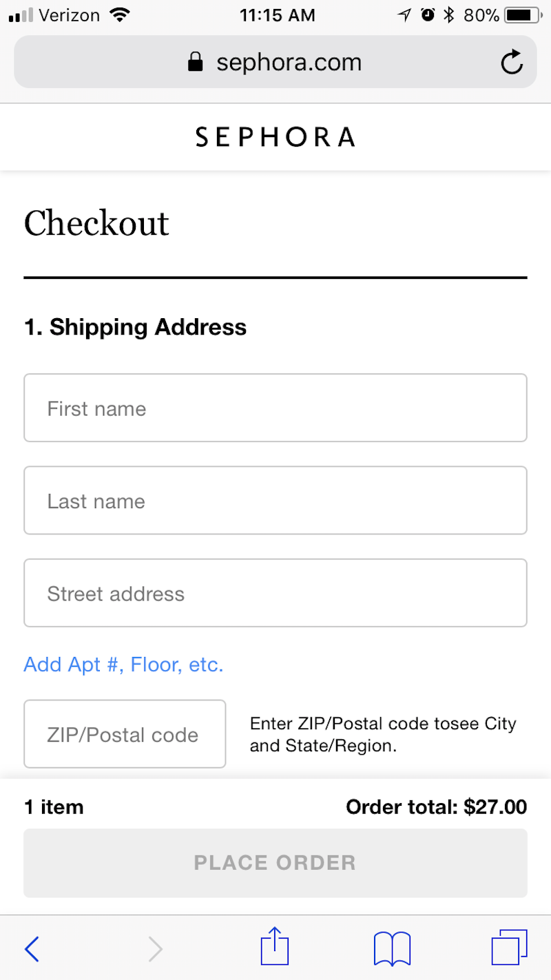
Task: Select the Street address field
Action: point(275,593)
